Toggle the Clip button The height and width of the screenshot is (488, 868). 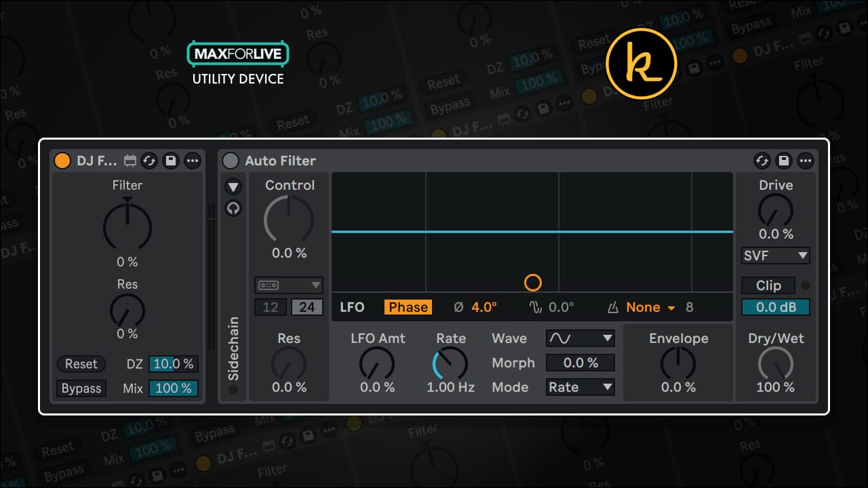(x=768, y=285)
